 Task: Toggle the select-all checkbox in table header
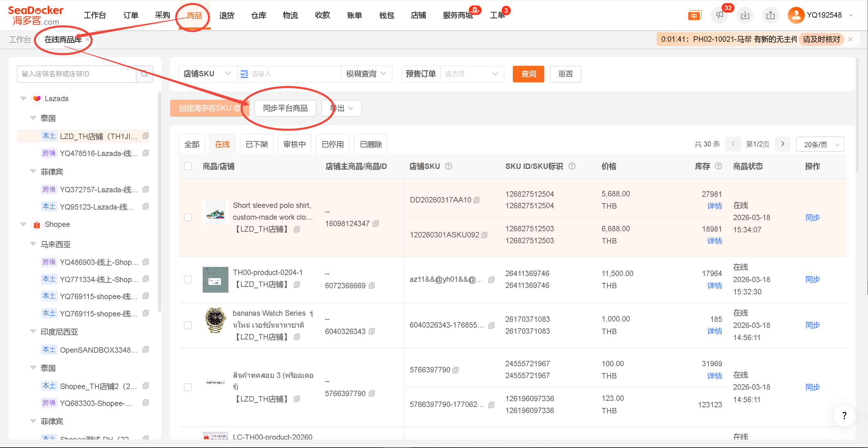(x=188, y=166)
